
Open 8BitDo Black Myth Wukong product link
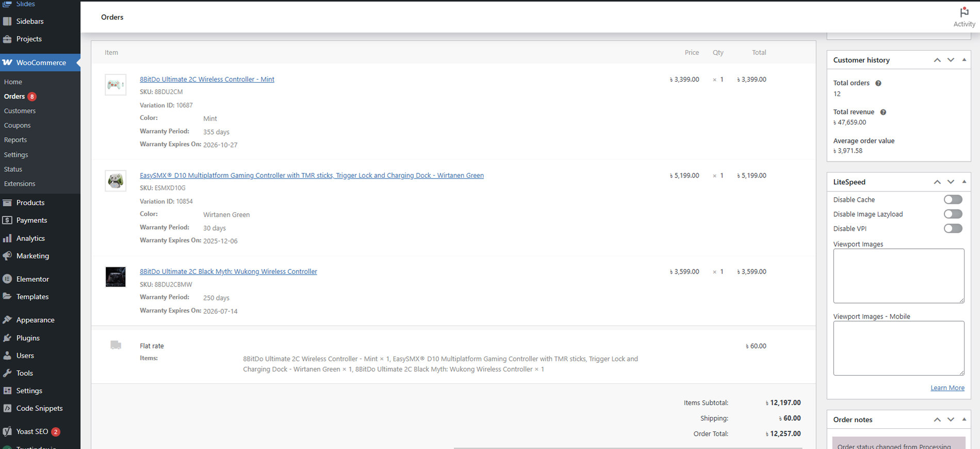[228, 271]
